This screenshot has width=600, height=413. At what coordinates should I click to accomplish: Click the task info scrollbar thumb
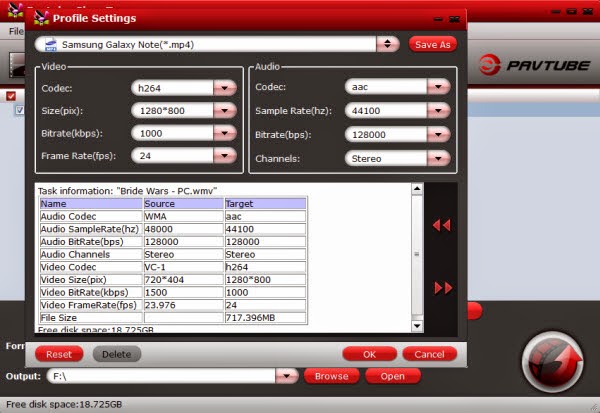417,254
